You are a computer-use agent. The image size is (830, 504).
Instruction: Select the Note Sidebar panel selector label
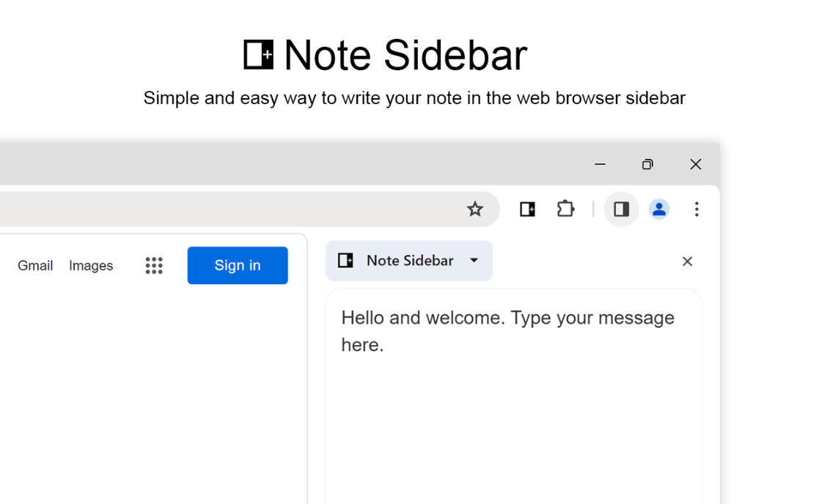pos(411,260)
